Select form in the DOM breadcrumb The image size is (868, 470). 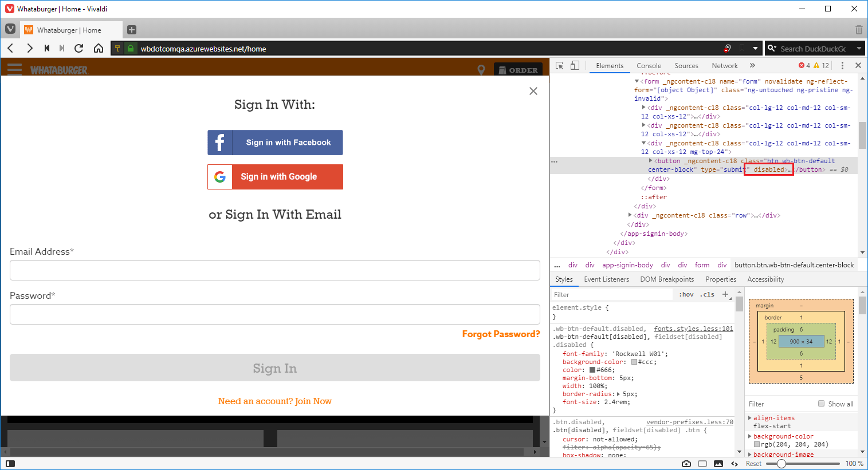pyautogui.click(x=702, y=265)
